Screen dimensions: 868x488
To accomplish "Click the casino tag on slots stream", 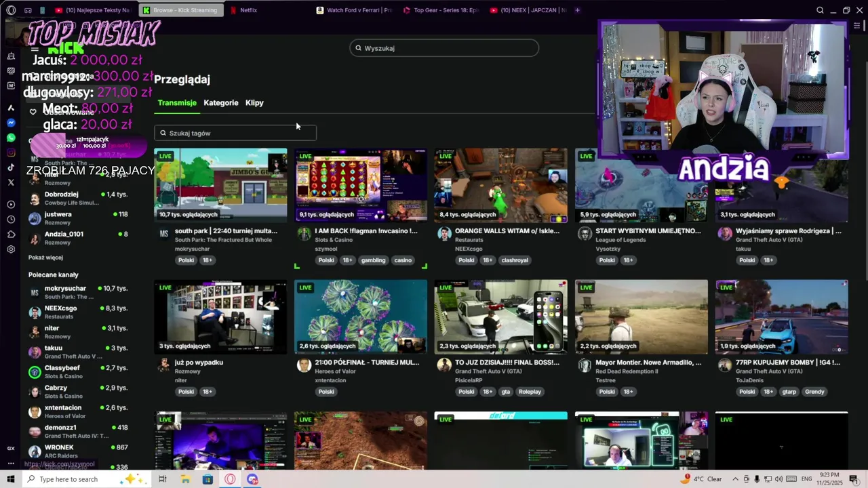I will click(403, 260).
